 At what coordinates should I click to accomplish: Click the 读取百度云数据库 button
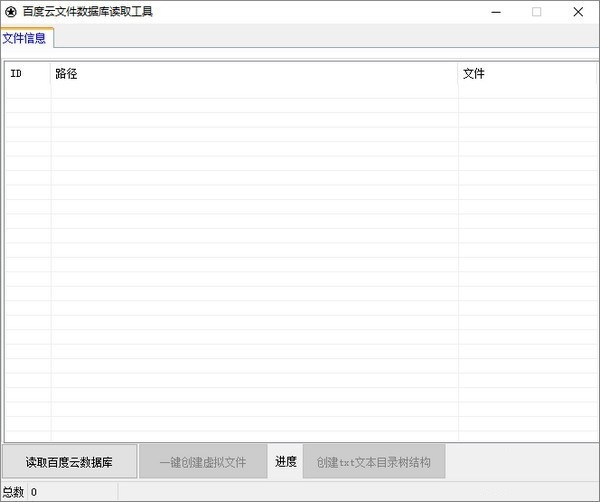(70, 461)
